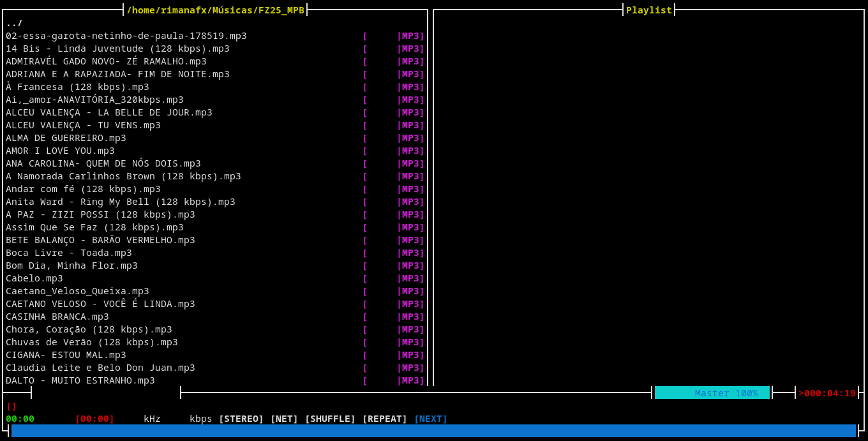Toggle the REPEAT playback mode
The width and height of the screenshot is (868, 441).
click(384, 419)
